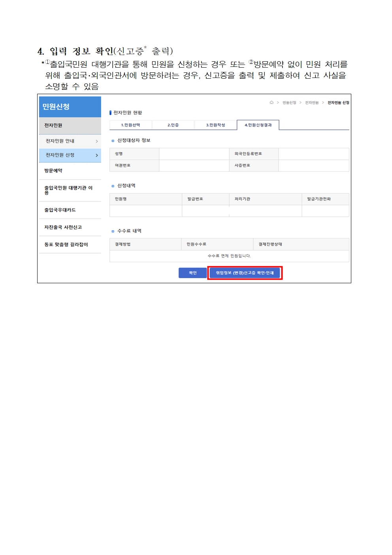Click the 외국인등록번호 value cell
The height and width of the screenshot is (555, 392).
[x=313, y=154]
